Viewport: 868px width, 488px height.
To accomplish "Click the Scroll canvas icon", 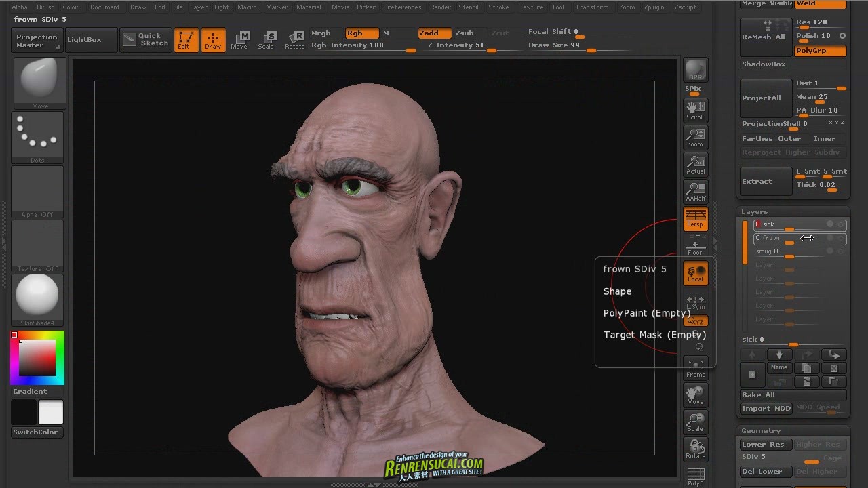I will [695, 110].
